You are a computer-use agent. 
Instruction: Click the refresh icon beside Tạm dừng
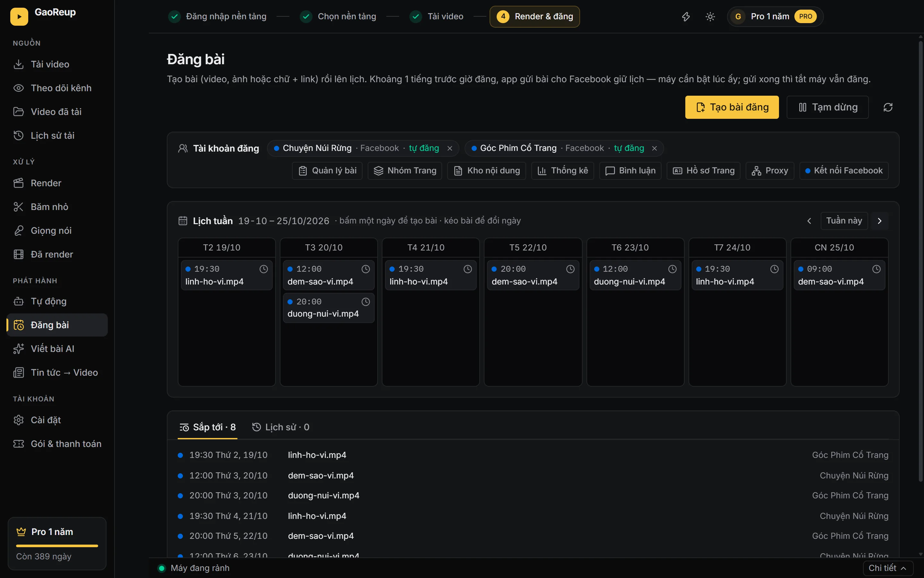[x=888, y=108]
